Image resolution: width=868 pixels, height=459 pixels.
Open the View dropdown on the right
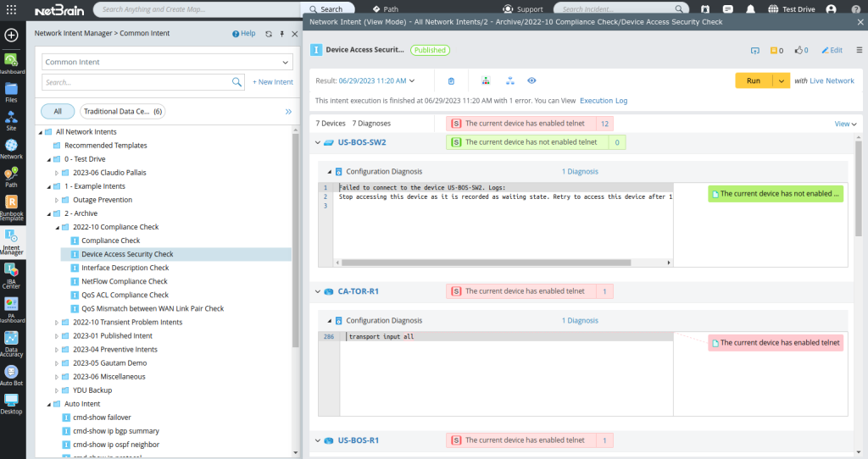click(x=845, y=124)
